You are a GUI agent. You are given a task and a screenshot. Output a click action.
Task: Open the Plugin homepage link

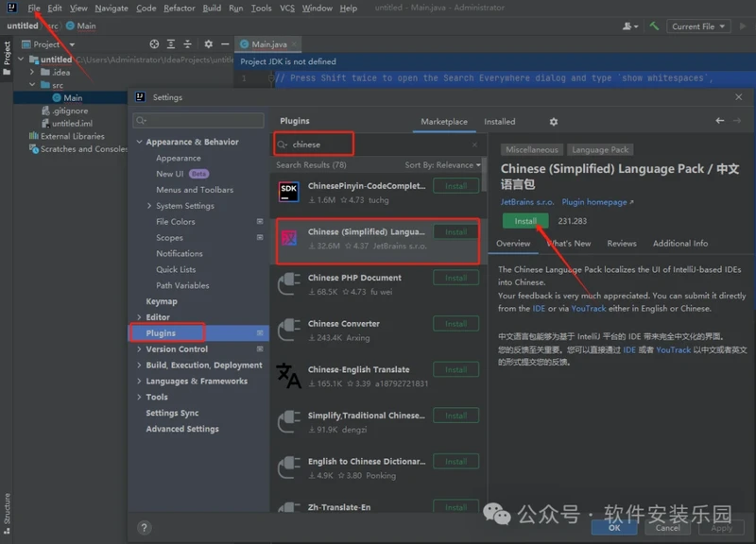tap(597, 202)
